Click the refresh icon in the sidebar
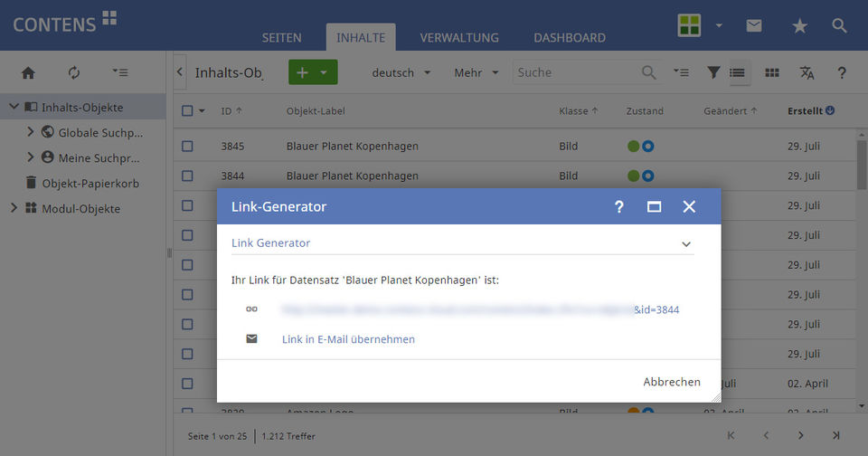 point(74,73)
